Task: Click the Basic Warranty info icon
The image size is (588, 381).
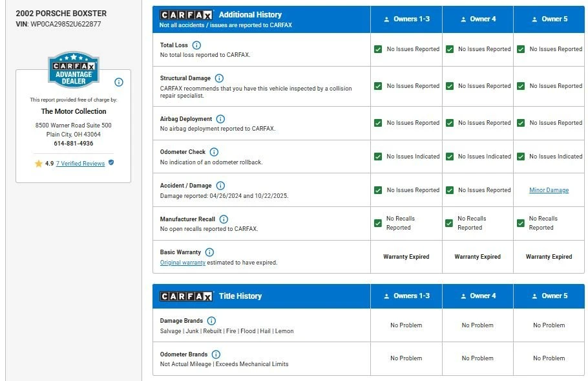Action: tap(209, 252)
